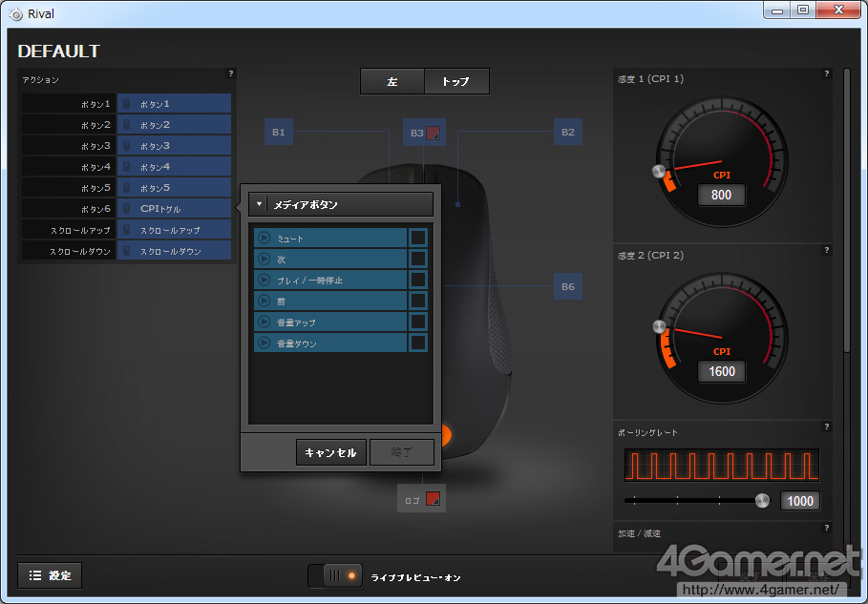Open action dropdown for ボタン1
The width and height of the screenshot is (868, 604).
[x=174, y=103]
